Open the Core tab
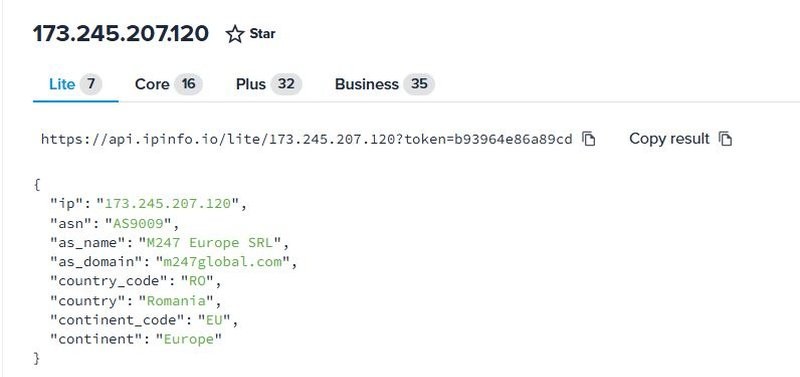 (x=168, y=84)
